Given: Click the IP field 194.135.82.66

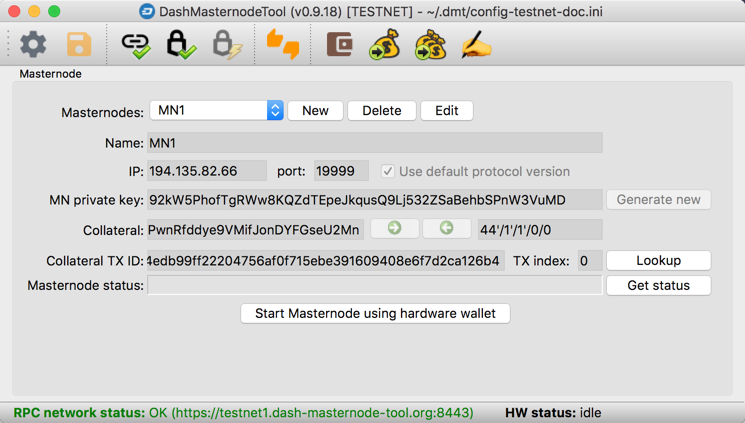Looking at the screenshot, I should (x=207, y=171).
